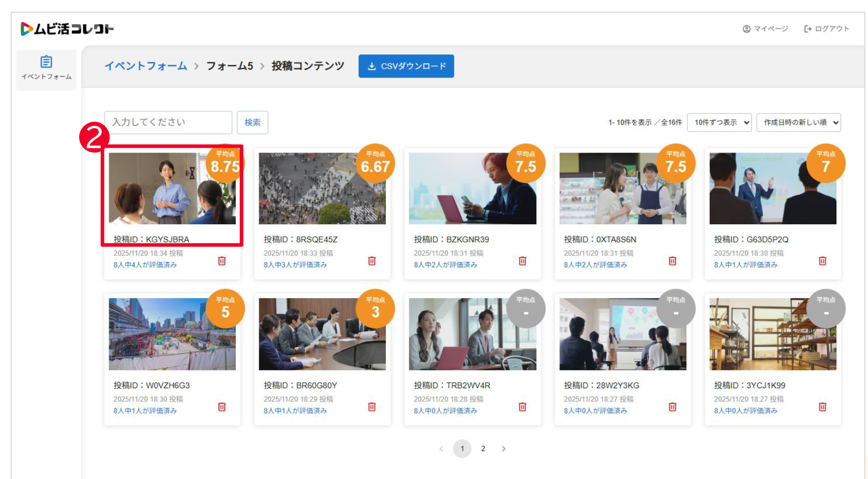Open the 作成日時の新しい順 sort dropdown

point(799,122)
